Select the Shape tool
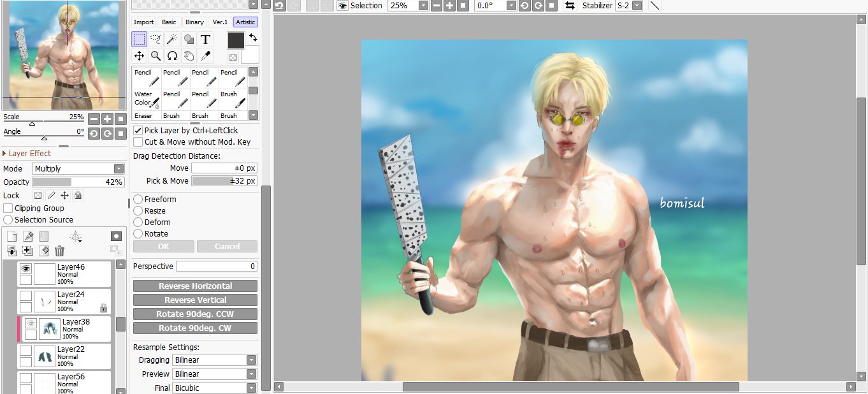This screenshot has height=394, width=868. (189, 40)
